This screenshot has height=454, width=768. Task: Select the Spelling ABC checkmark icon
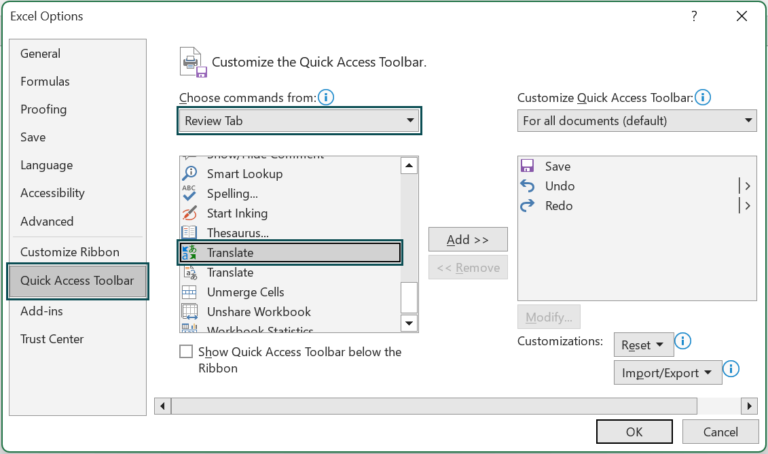pyautogui.click(x=189, y=193)
